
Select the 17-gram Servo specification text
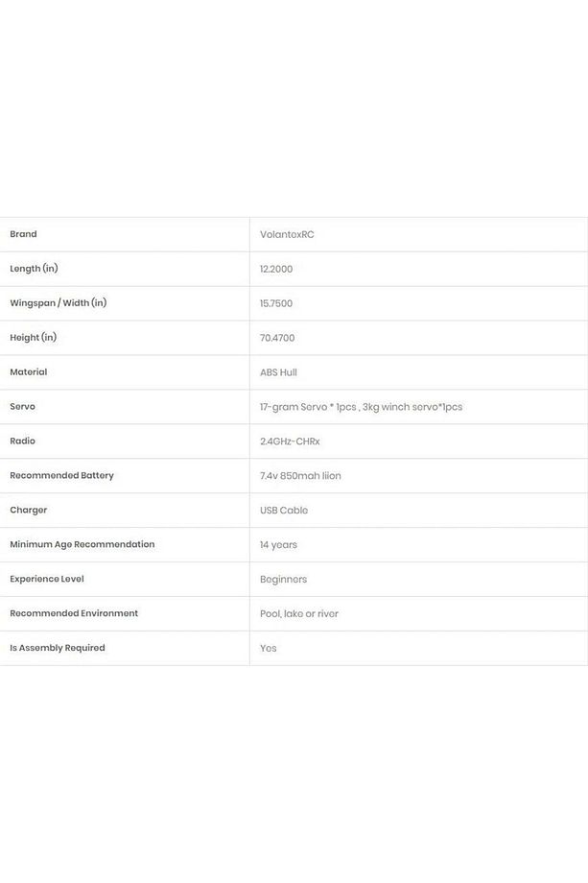(x=362, y=407)
